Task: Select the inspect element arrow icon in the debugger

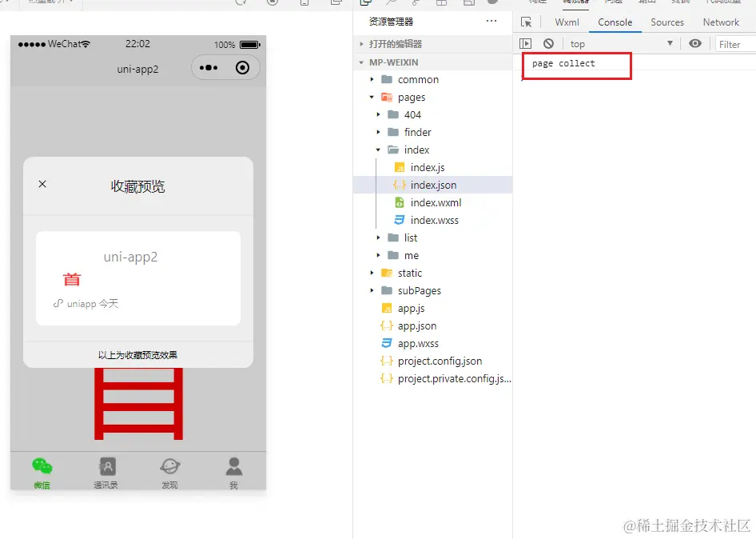Action: (x=526, y=22)
